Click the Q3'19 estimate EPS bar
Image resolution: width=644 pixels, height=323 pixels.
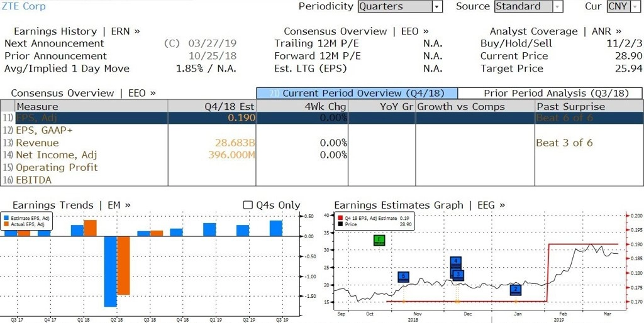[x=276, y=228]
